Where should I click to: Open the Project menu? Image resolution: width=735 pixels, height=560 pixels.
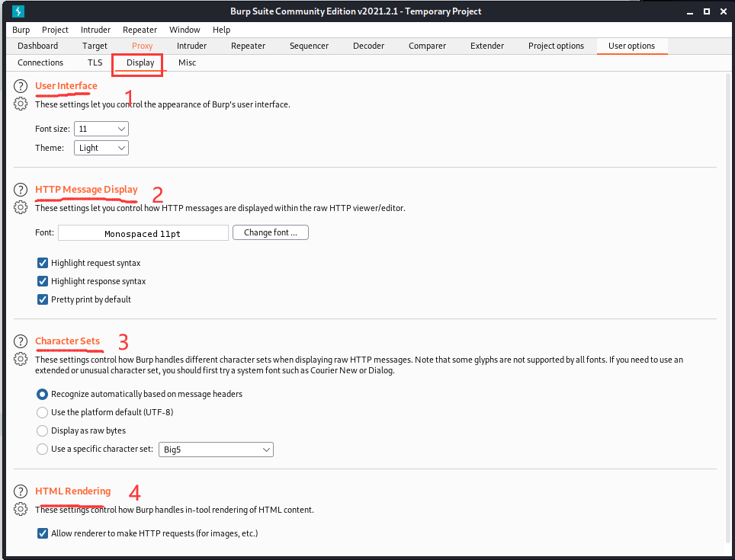pos(55,30)
